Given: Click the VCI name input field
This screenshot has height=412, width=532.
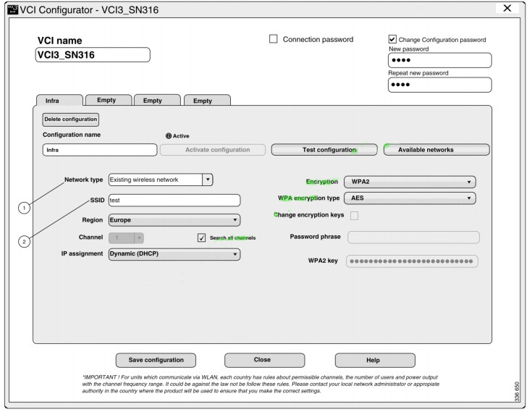Looking at the screenshot, I should (93, 54).
